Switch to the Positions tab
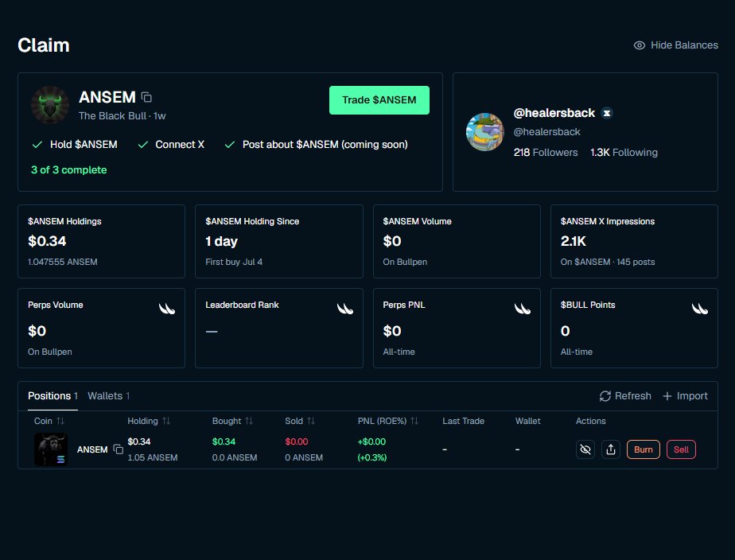Viewport: 735px width, 560px height. 52,396
